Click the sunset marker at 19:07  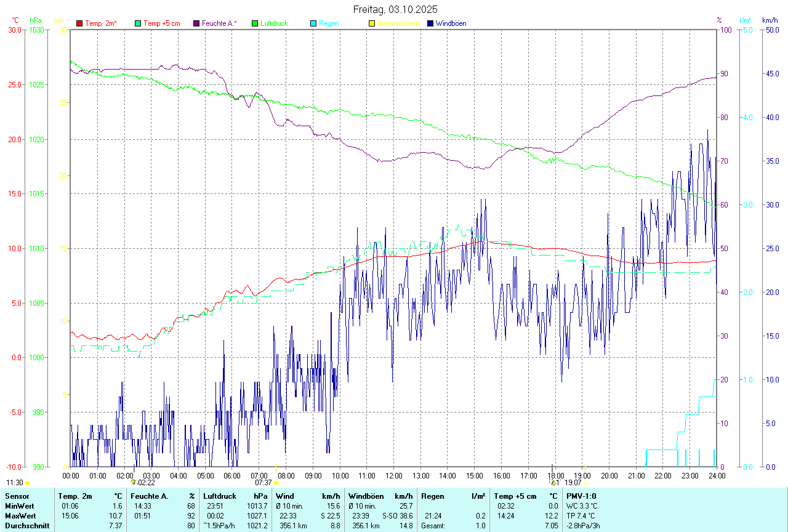[x=585, y=483]
